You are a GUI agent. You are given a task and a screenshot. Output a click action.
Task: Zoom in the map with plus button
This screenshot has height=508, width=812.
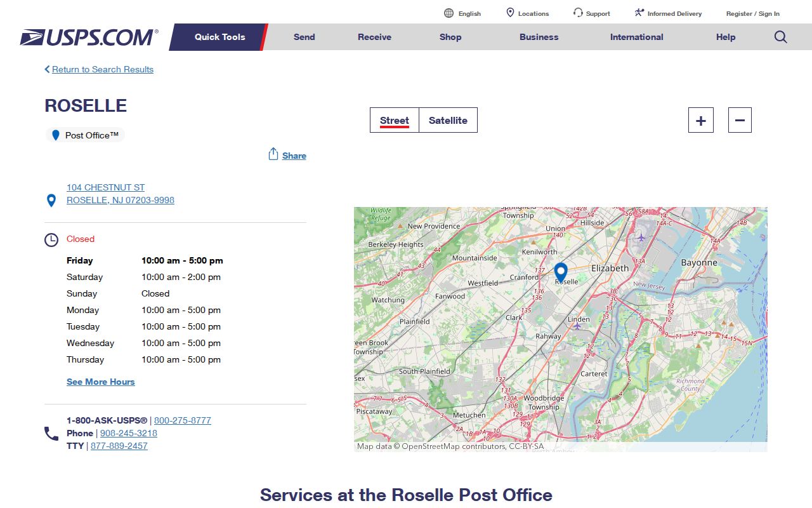click(x=701, y=120)
